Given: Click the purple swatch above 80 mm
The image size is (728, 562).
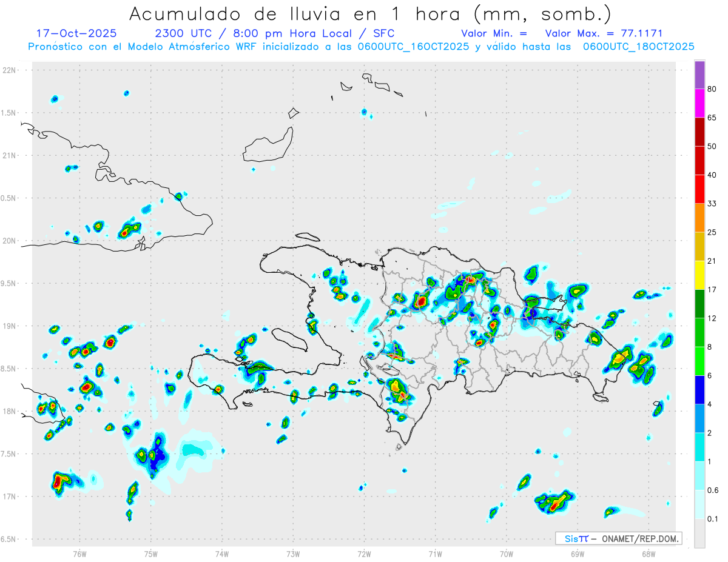Looking at the screenshot, I should pos(699,75).
